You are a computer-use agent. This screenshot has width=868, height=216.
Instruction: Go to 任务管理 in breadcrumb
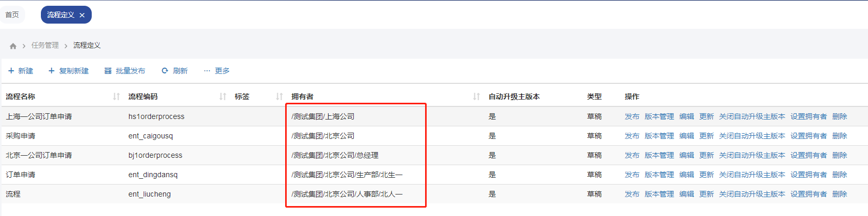coord(45,46)
